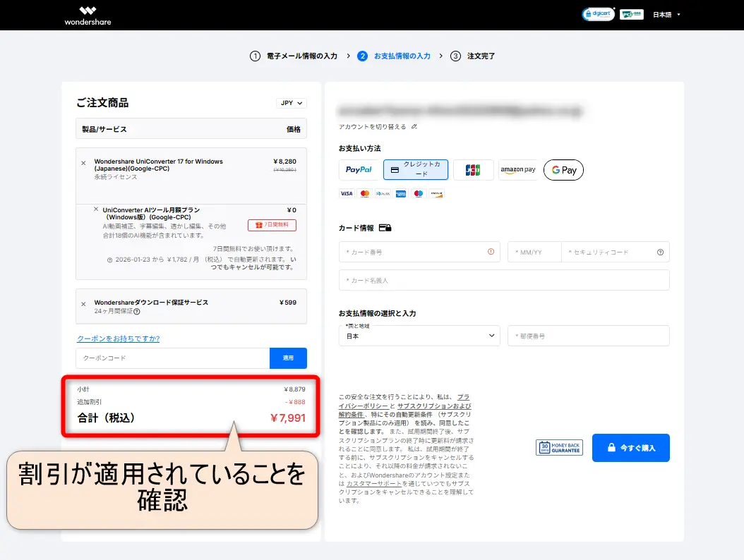Open the JPY currency dropdown
This screenshot has width=744, height=560.
[290, 103]
